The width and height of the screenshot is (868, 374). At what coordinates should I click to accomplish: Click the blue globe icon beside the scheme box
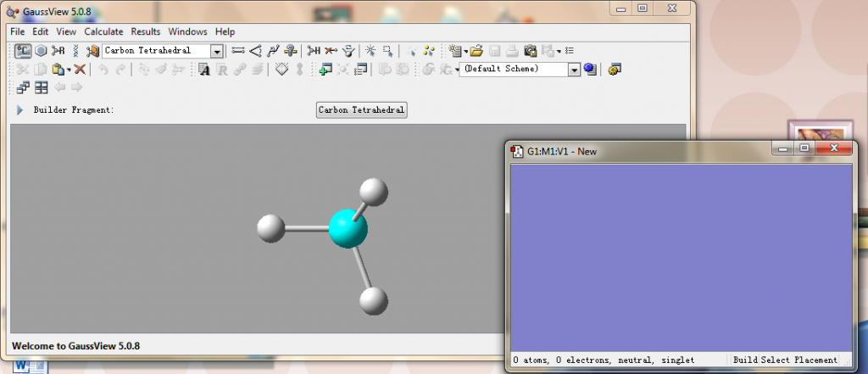[590, 70]
